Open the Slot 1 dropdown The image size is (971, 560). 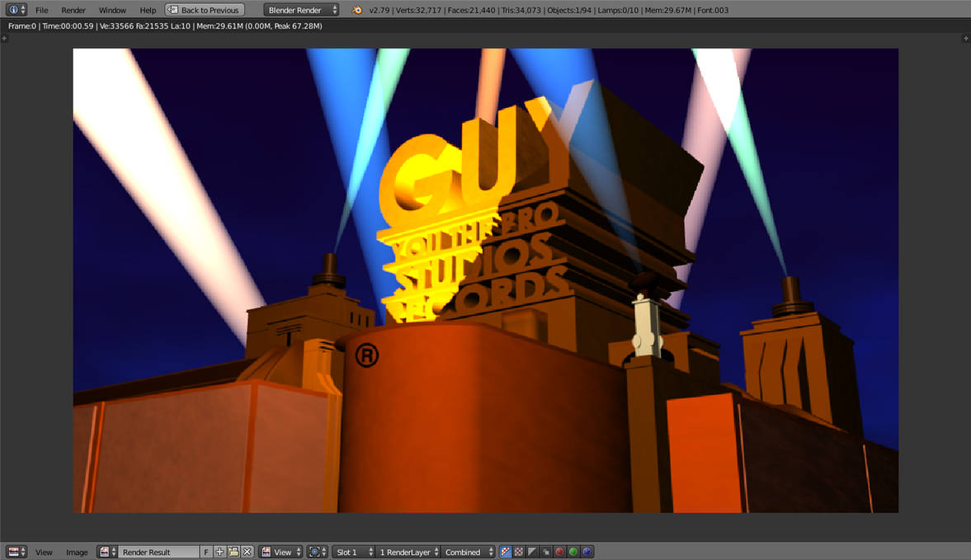click(x=354, y=552)
